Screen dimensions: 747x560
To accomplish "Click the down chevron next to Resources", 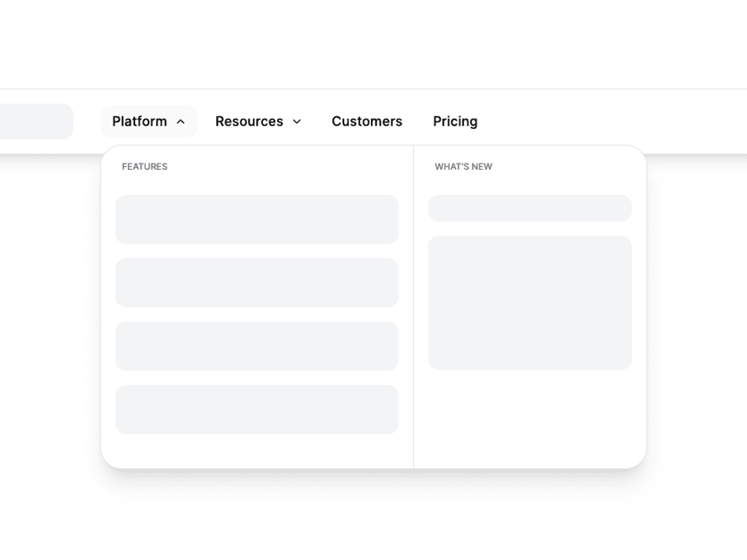I will click(x=297, y=122).
